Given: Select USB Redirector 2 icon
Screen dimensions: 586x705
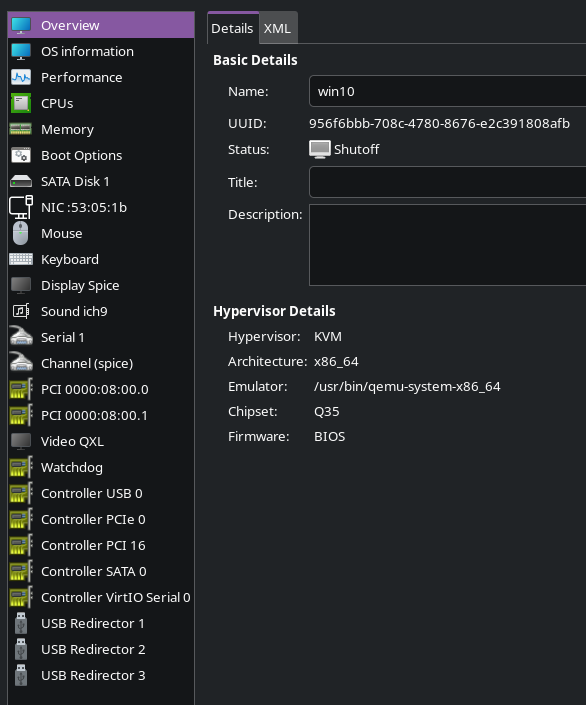Looking at the screenshot, I should point(21,649).
